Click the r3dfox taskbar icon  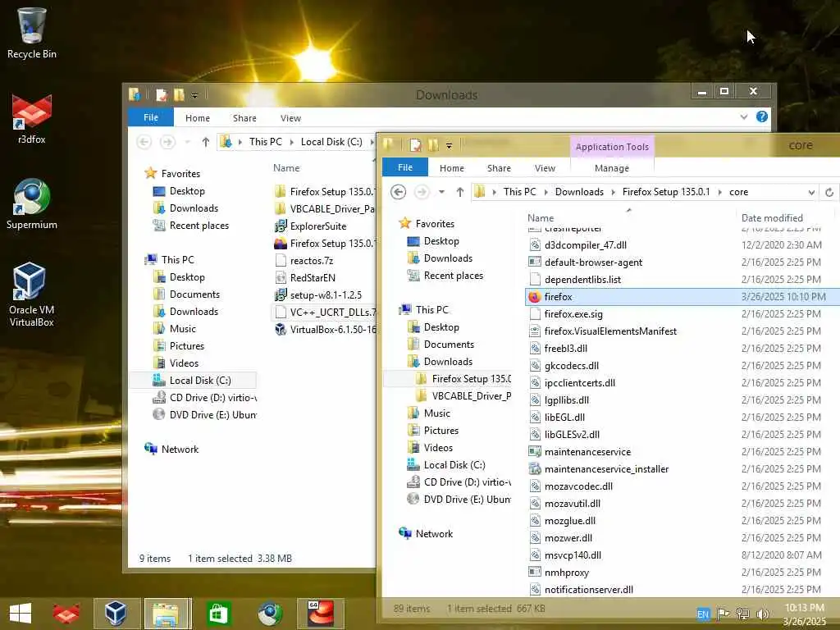coord(66,614)
